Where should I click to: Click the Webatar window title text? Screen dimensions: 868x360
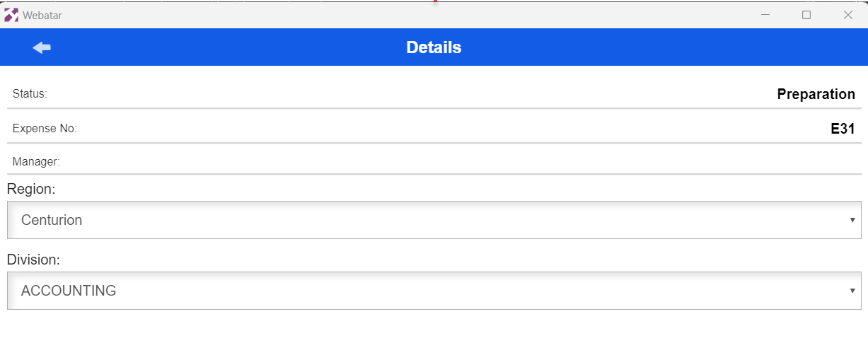42,15
